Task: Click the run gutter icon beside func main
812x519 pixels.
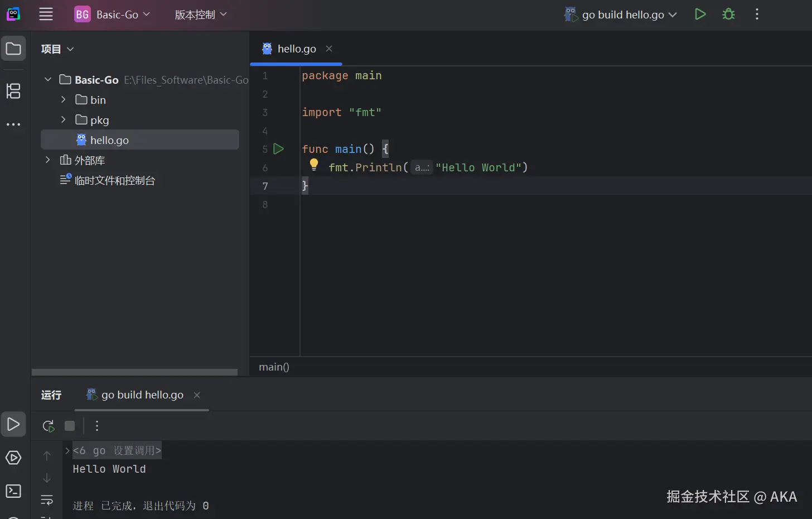Action: [279, 149]
